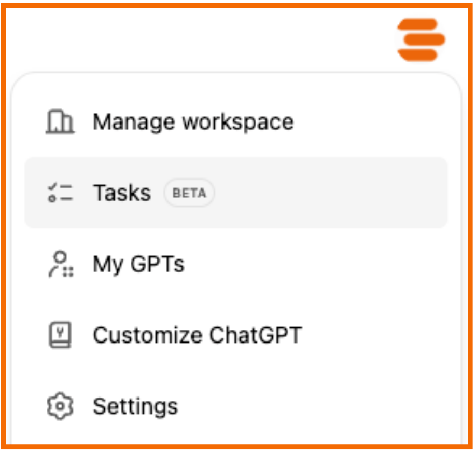Click the orange profile avatar icon
Viewport: 476px width, 452px height.
tap(421, 39)
